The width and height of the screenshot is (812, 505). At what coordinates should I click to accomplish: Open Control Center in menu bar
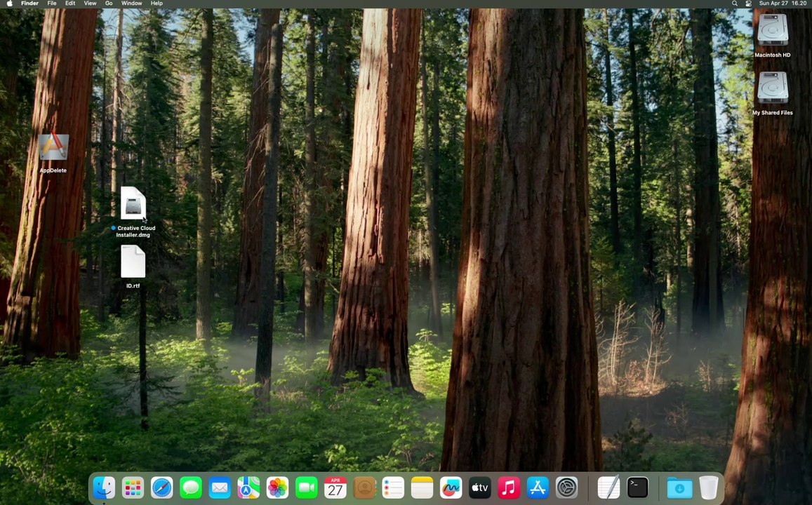tap(748, 3)
